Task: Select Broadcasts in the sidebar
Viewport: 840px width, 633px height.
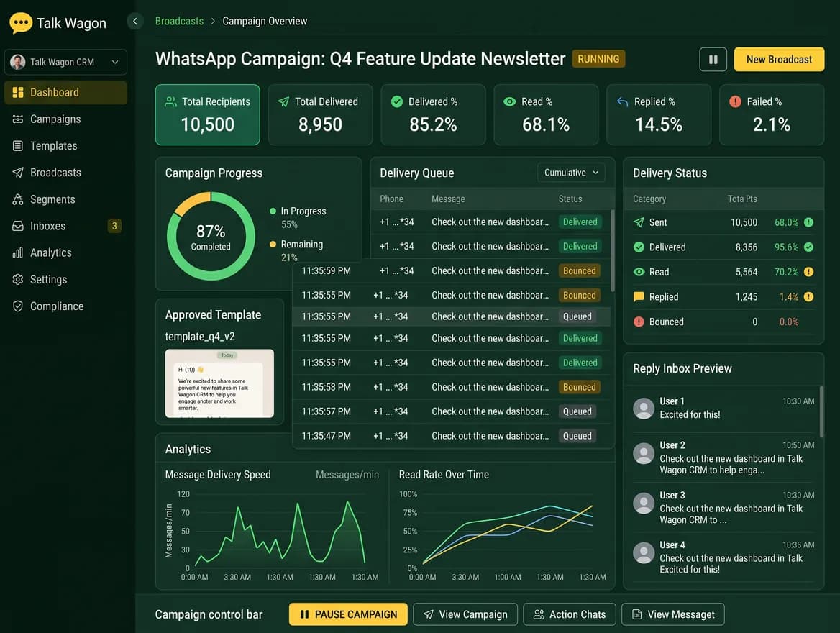Action: 65,173
